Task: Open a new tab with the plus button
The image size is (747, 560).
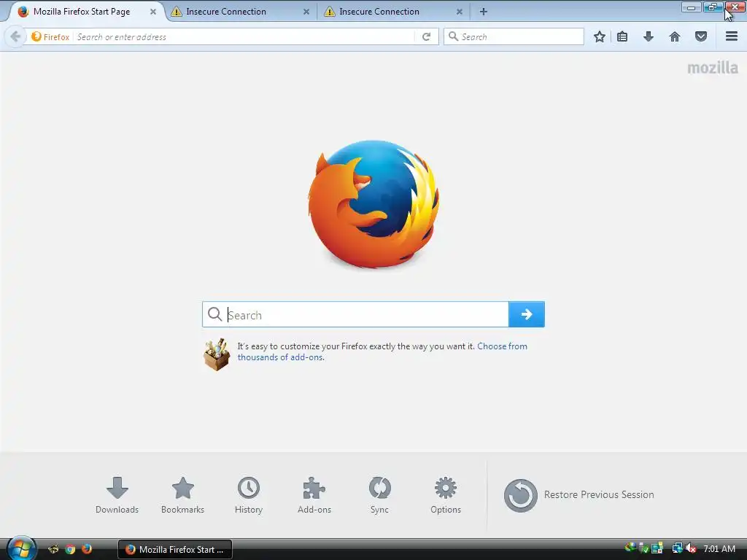Action: point(483,12)
